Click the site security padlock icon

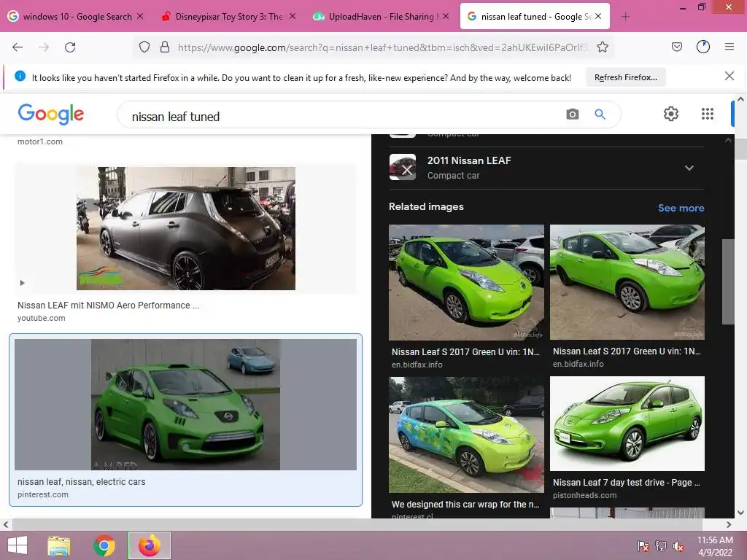click(165, 47)
